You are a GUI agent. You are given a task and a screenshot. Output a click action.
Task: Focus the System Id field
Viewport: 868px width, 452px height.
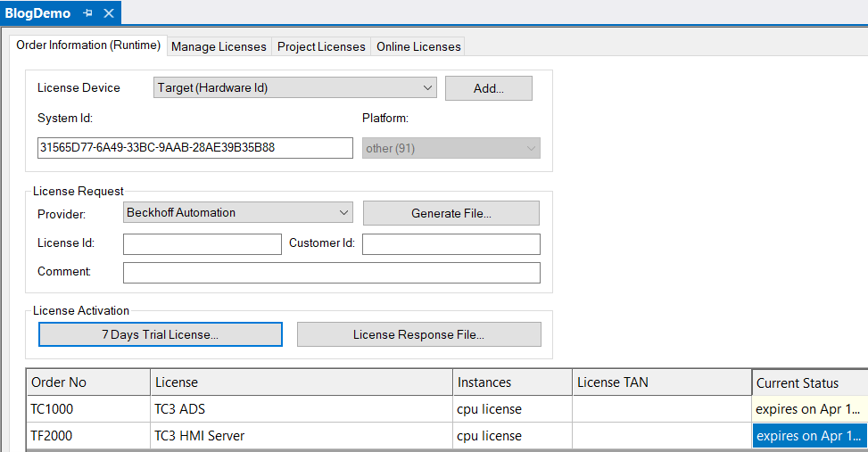[x=194, y=148]
